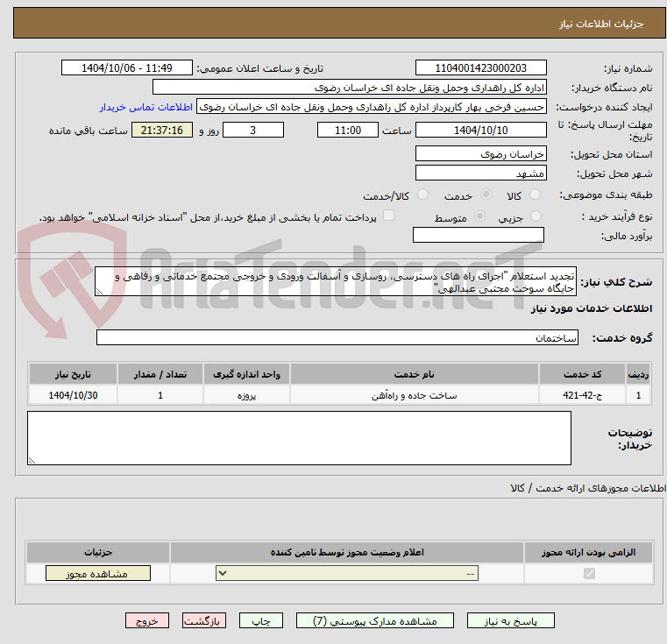Click the resize handle of توضیحات خریدار box
667x644 pixels.
tap(32, 460)
